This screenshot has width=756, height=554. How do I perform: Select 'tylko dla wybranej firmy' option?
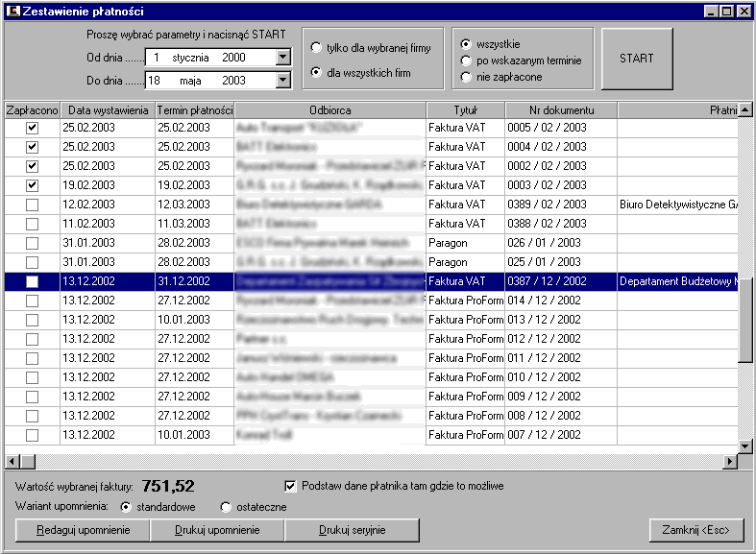(x=316, y=47)
